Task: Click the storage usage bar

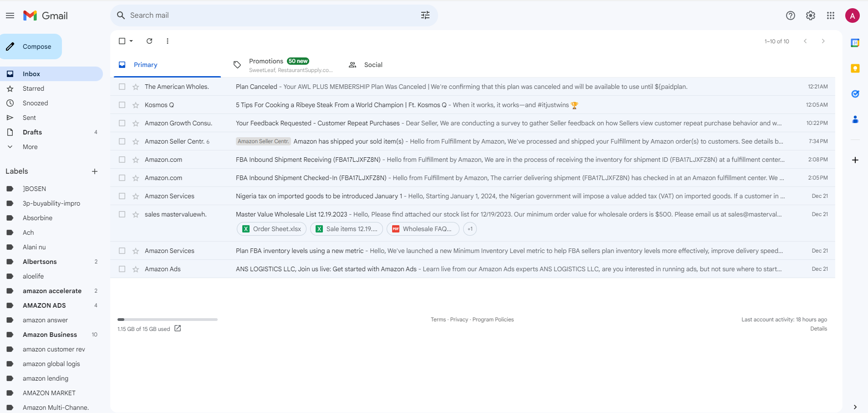Action: click(168, 320)
